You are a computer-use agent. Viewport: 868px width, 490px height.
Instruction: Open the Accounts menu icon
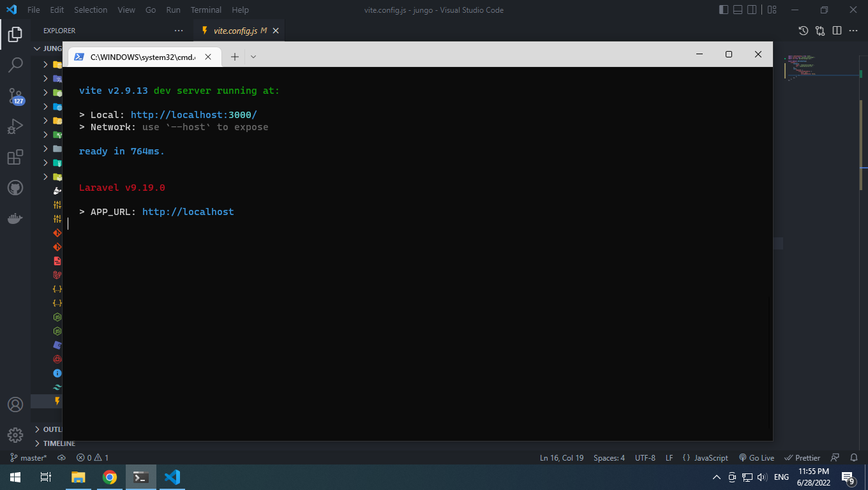(15, 405)
